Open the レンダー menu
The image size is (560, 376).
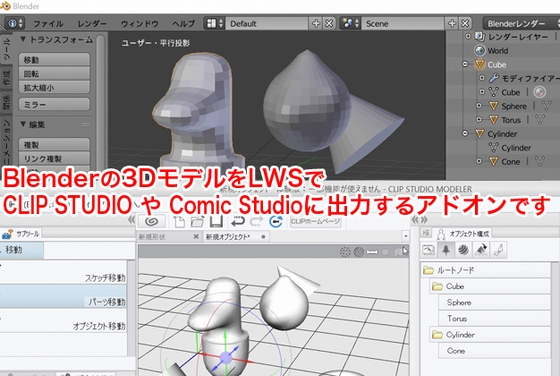pos(92,24)
